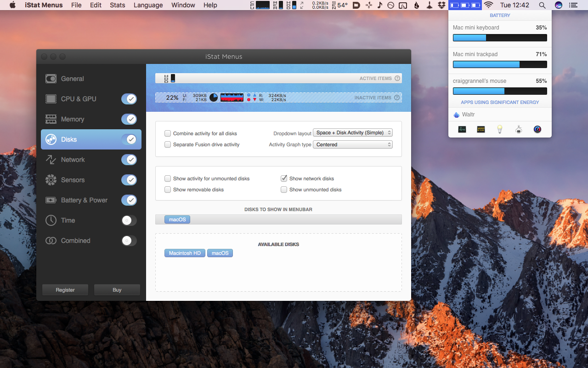Click the Waltr app icon
Viewport: 588px width, 368px height.
coord(456,115)
